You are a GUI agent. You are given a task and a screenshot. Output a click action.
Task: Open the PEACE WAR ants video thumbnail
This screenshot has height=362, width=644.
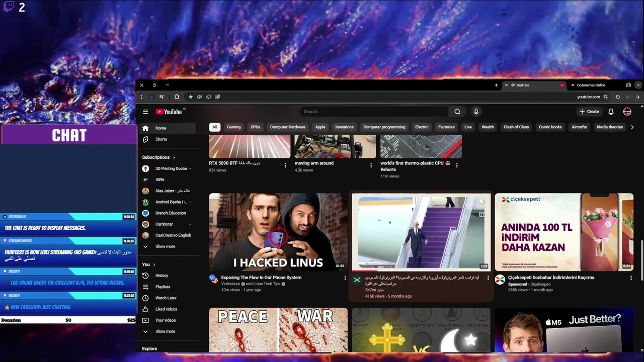(x=278, y=330)
